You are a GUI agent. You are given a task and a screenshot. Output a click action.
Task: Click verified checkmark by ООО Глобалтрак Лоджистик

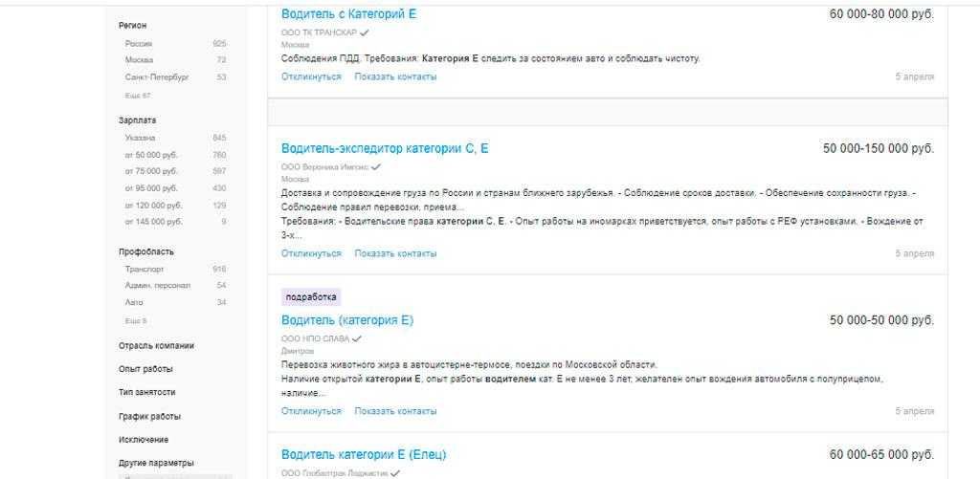(395, 472)
